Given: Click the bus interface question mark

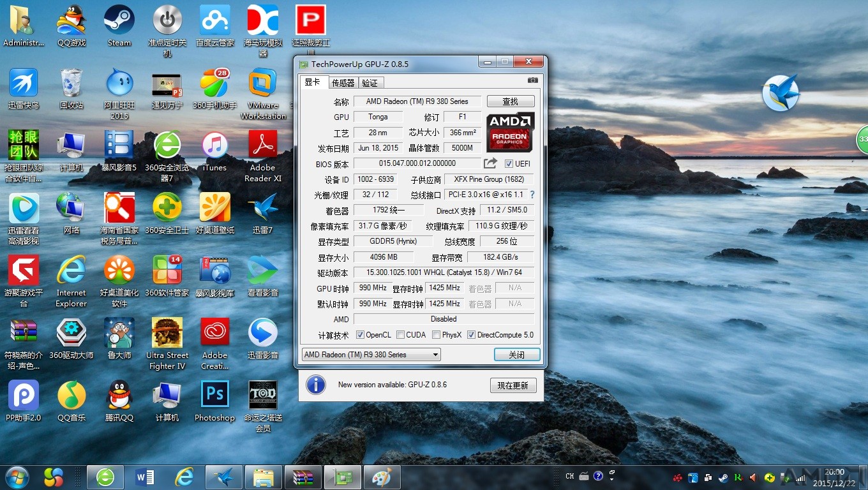Looking at the screenshot, I should point(532,195).
